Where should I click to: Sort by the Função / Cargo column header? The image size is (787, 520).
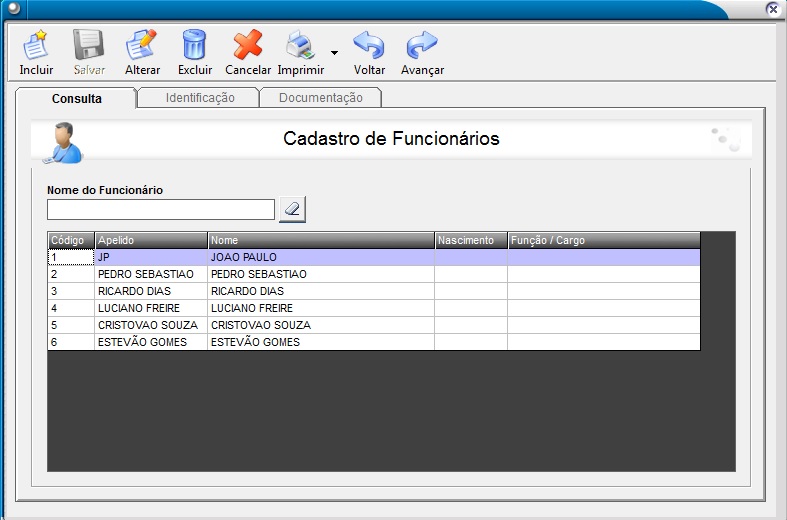click(x=604, y=240)
